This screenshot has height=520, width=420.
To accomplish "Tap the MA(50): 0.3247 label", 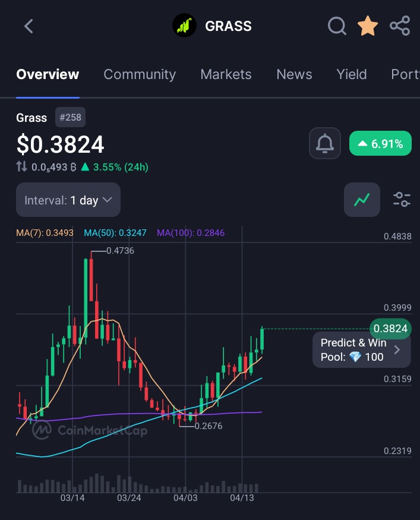I will (x=115, y=233).
